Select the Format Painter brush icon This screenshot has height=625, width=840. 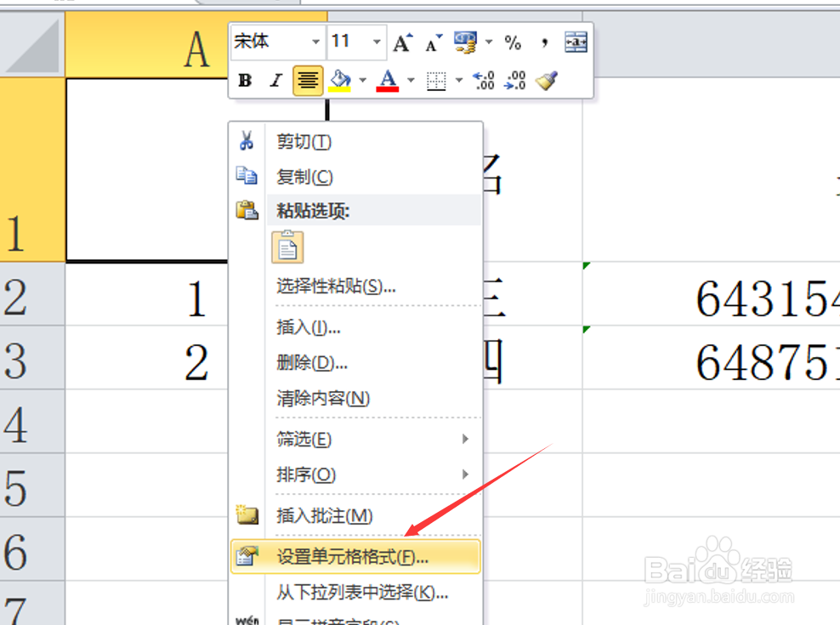546,80
